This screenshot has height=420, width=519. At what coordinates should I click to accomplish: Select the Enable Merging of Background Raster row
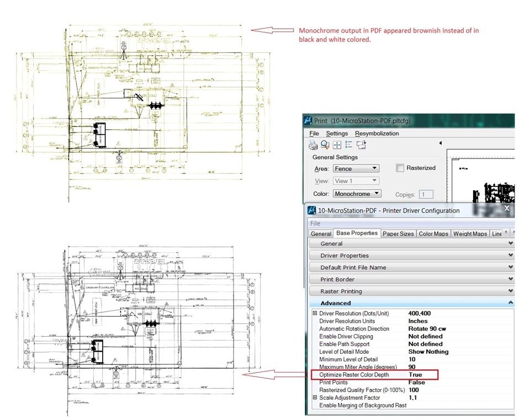click(413, 405)
